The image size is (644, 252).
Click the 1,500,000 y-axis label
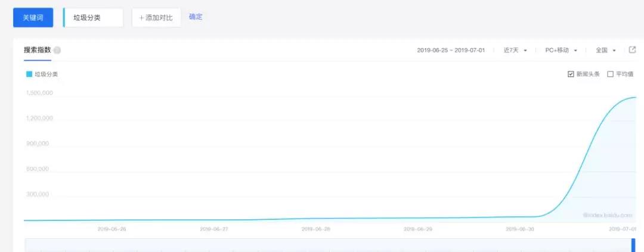[39, 93]
